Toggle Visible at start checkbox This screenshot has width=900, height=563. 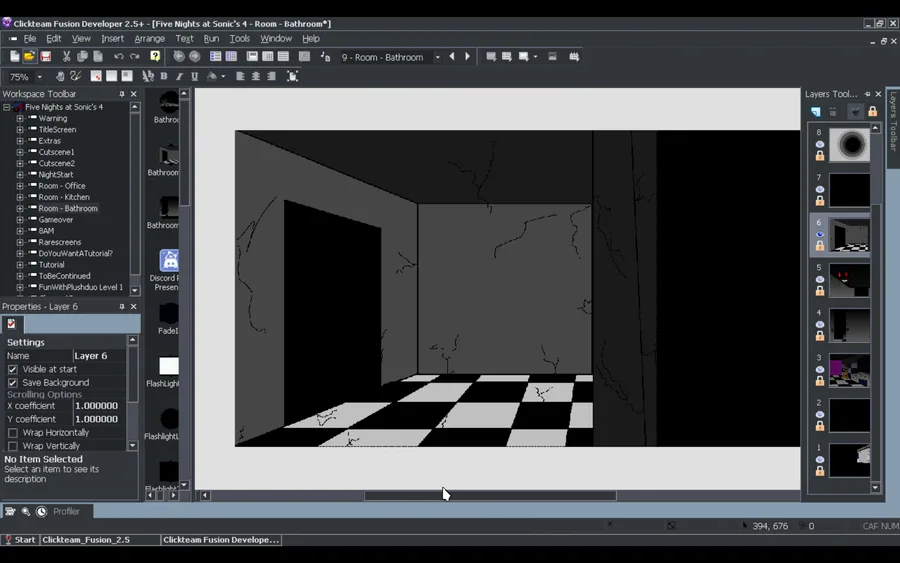pos(13,369)
